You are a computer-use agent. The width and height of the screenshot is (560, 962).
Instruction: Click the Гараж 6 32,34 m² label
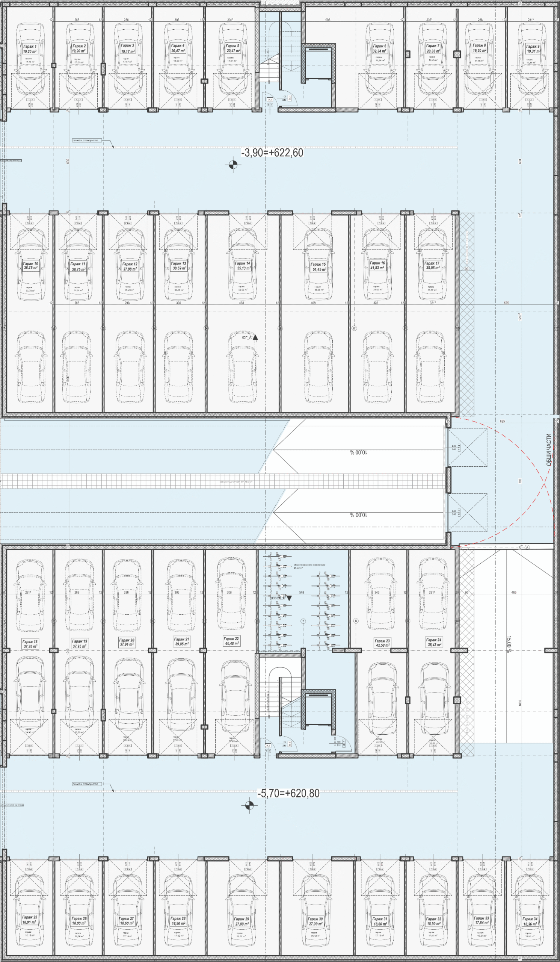(x=380, y=48)
